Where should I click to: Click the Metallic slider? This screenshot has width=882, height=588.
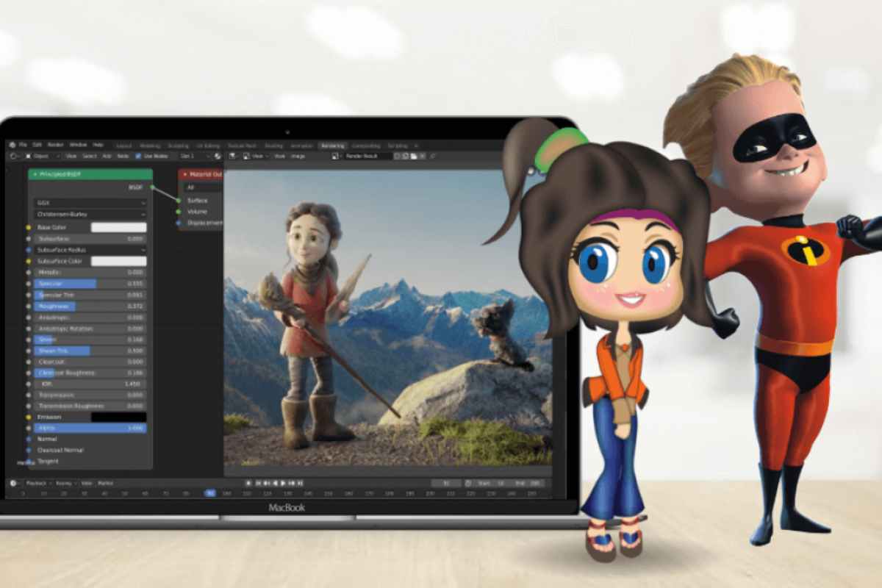point(90,272)
